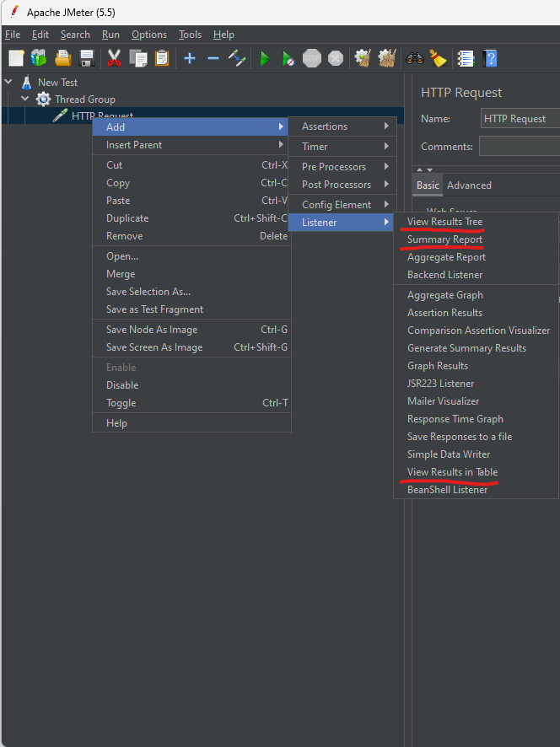Click Remove in context menu

(191, 236)
